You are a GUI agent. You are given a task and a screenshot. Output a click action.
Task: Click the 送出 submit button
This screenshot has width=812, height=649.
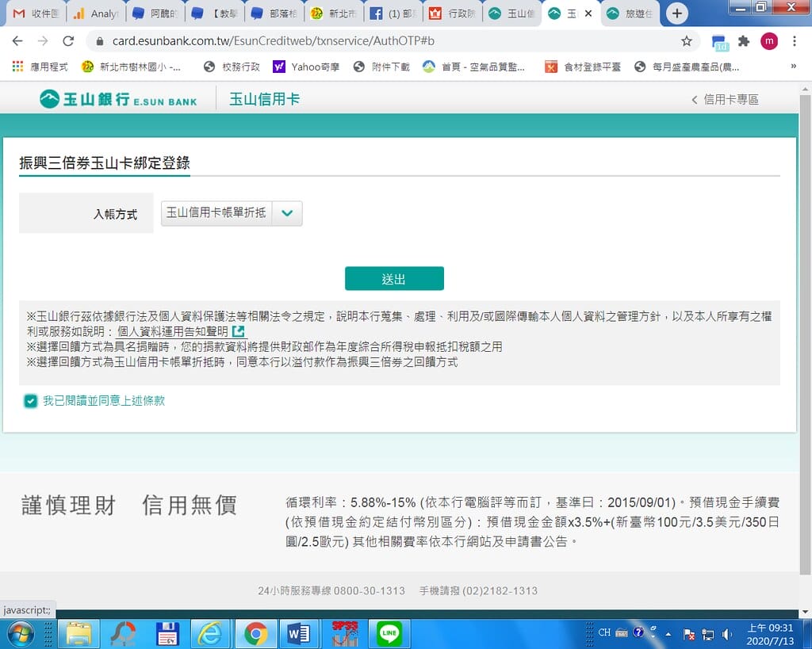pyautogui.click(x=394, y=278)
